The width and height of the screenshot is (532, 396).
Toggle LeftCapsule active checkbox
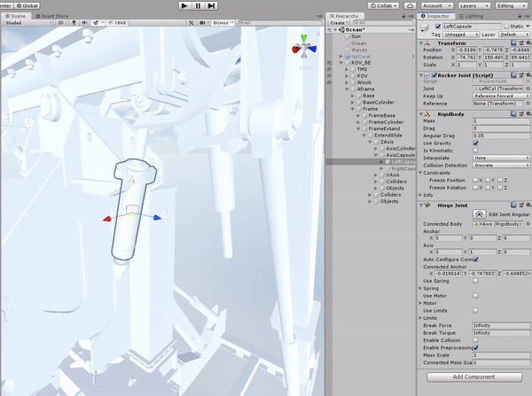tap(438, 27)
